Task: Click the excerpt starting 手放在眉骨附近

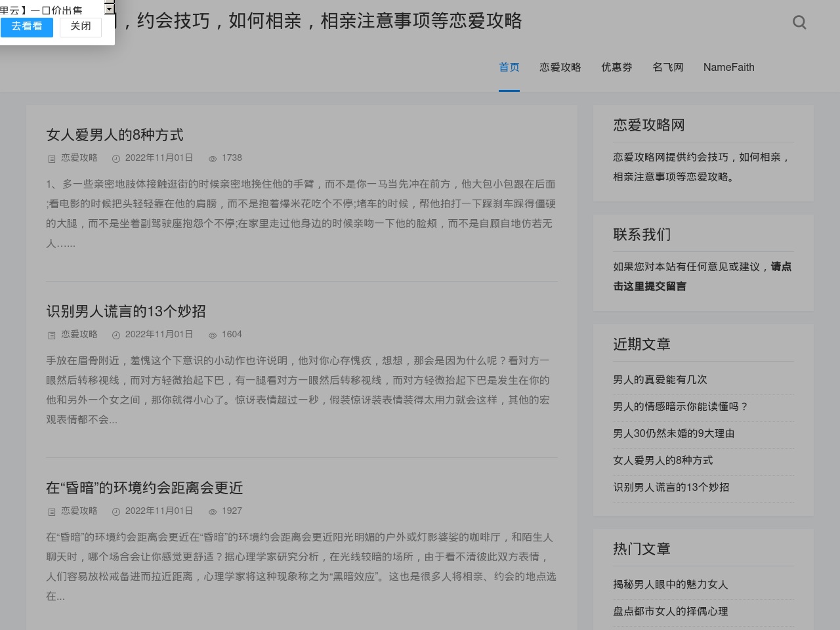Action: pos(298,390)
